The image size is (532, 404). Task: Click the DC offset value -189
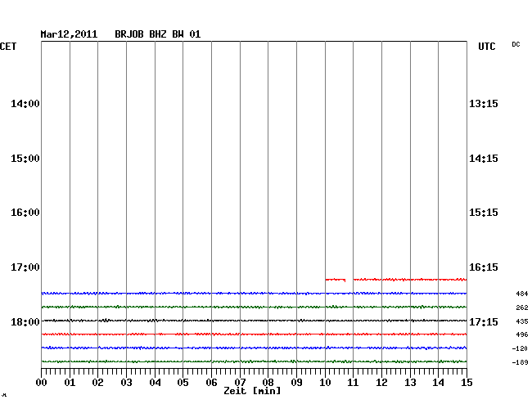520,362
